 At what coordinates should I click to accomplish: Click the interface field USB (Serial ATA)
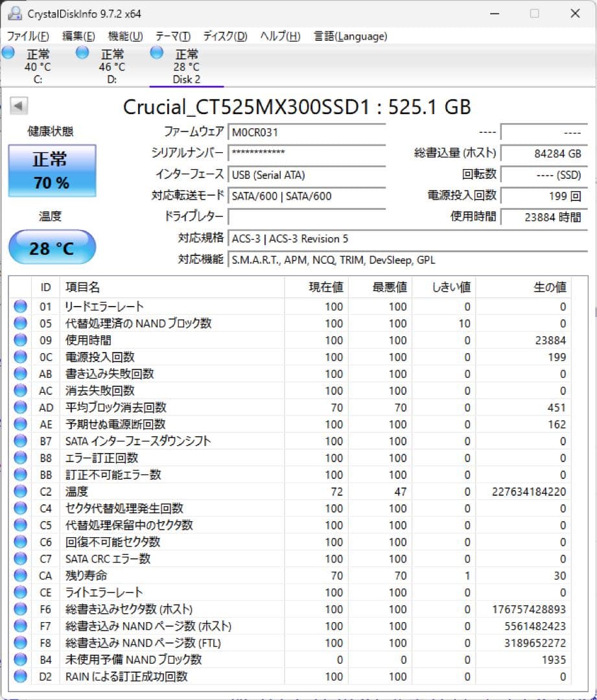tap(307, 174)
